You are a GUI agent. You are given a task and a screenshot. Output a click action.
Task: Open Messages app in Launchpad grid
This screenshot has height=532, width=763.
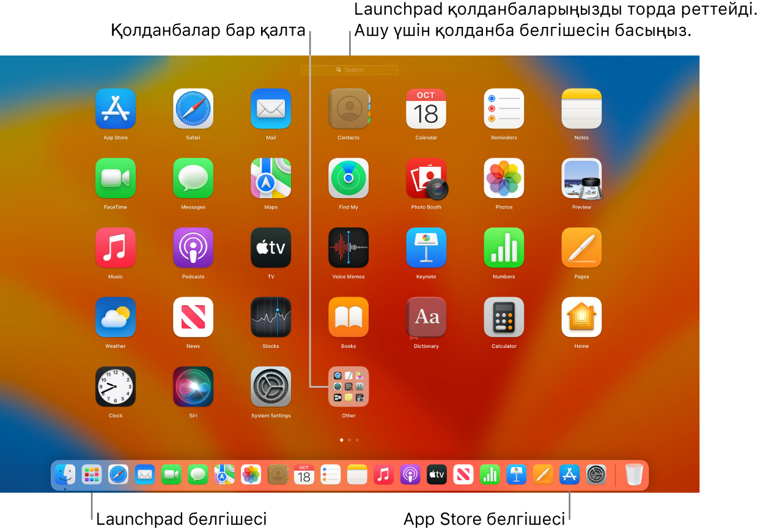(193, 178)
